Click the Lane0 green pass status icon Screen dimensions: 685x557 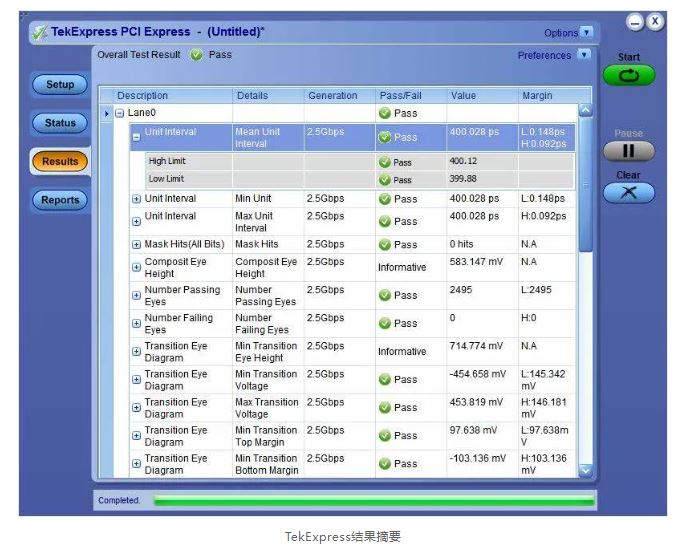tap(384, 114)
